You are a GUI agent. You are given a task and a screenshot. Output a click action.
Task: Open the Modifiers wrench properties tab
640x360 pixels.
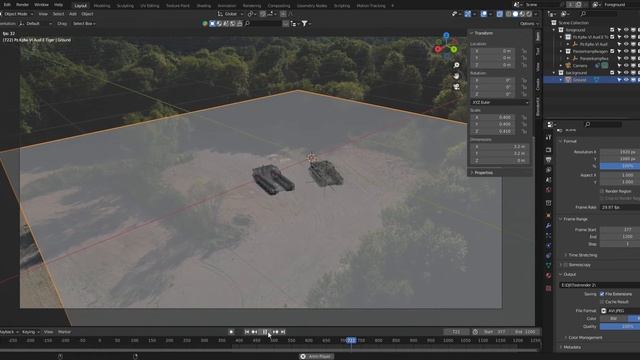point(548,225)
